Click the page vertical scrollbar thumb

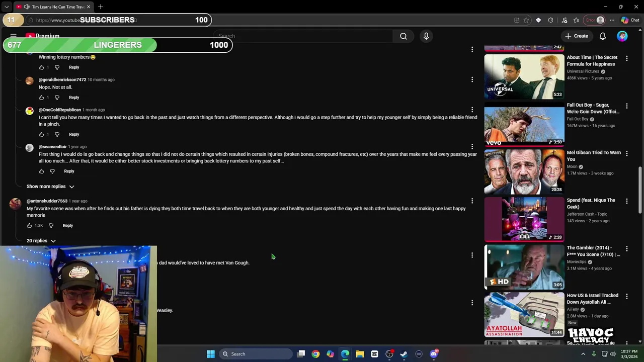pyautogui.click(x=640, y=190)
